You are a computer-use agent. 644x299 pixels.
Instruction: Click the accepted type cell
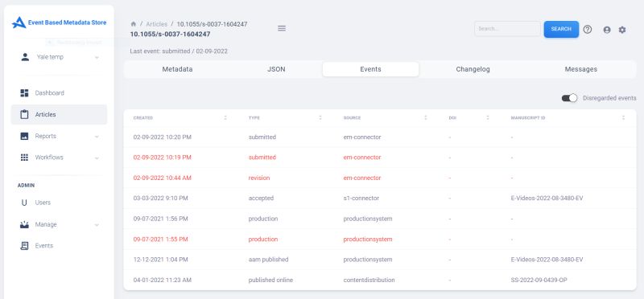pyautogui.click(x=261, y=198)
